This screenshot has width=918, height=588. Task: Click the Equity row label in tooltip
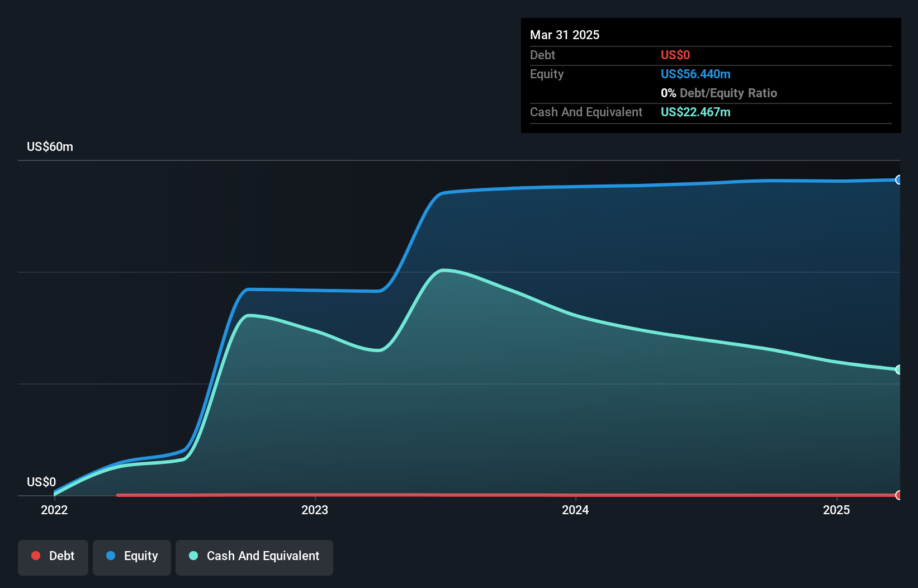(x=547, y=74)
